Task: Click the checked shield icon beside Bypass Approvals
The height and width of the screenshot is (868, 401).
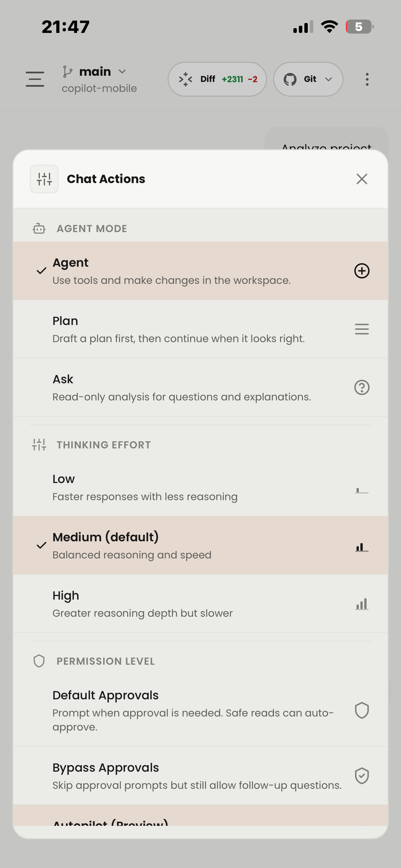Action: [362, 775]
